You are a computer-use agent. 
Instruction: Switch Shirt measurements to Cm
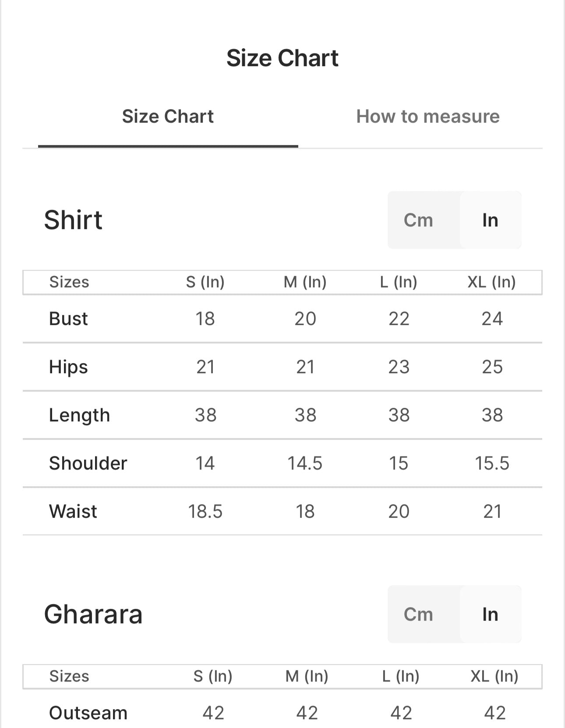point(418,220)
